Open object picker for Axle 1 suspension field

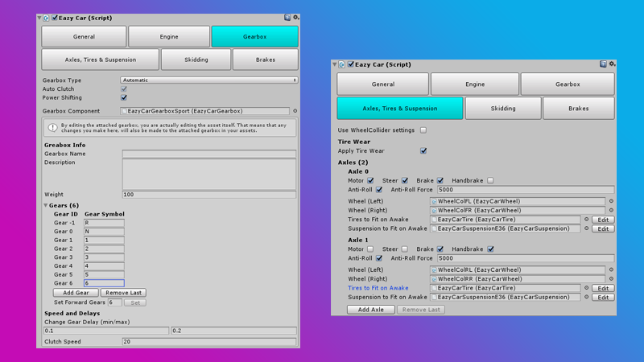(587, 297)
